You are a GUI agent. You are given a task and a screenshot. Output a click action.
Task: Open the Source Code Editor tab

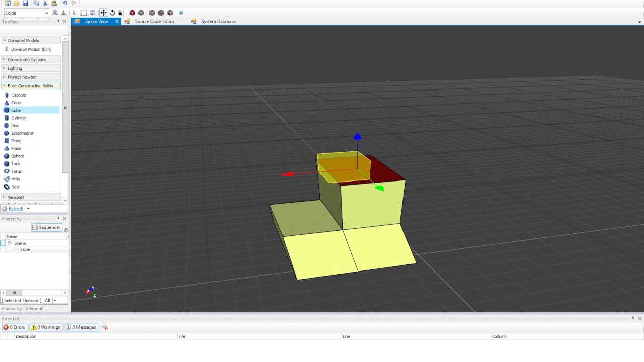coord(154,21)
